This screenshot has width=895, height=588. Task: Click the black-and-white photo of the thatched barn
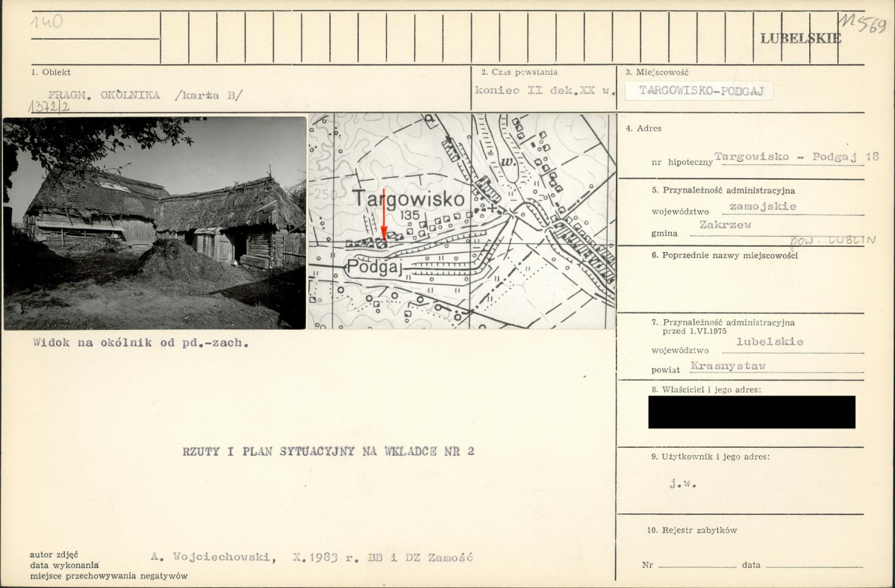point(155,222)
